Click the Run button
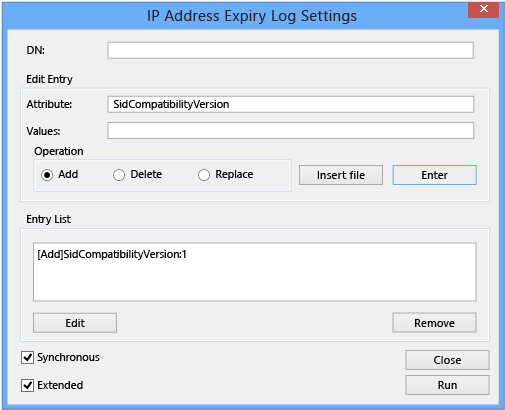This screenshot has height=410, width=505. coord(447,385)
